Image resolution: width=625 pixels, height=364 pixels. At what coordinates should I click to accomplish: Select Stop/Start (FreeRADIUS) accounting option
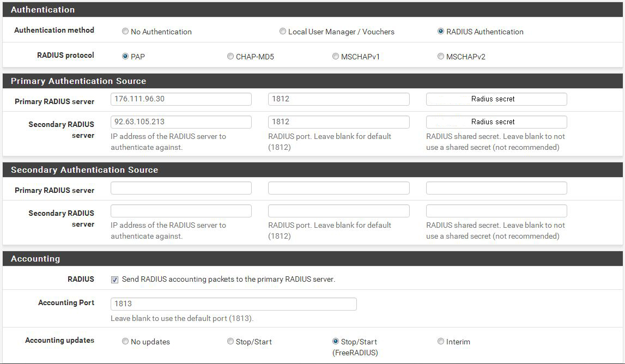coord(336,342)
